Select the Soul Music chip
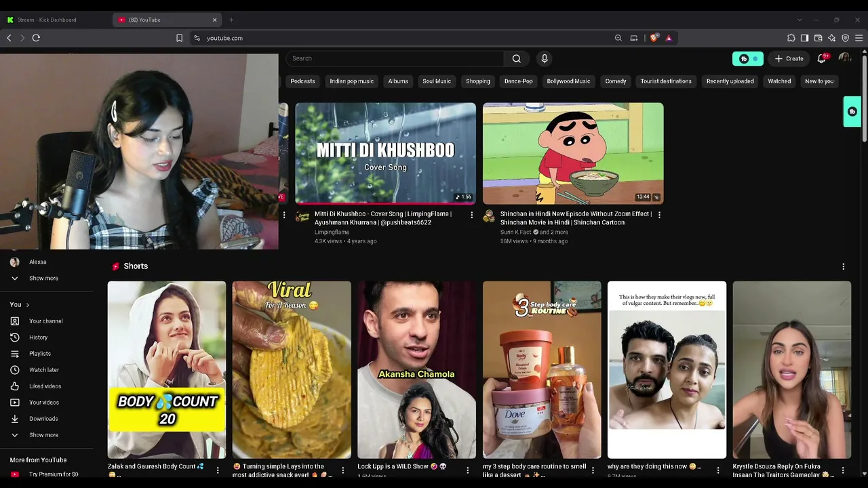Image resolution: width=868 pixels, height=488 pixels. tap(437, 81)
